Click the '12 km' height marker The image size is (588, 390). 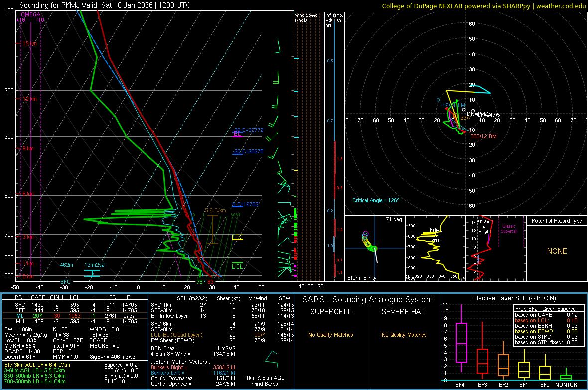point(29,99)
